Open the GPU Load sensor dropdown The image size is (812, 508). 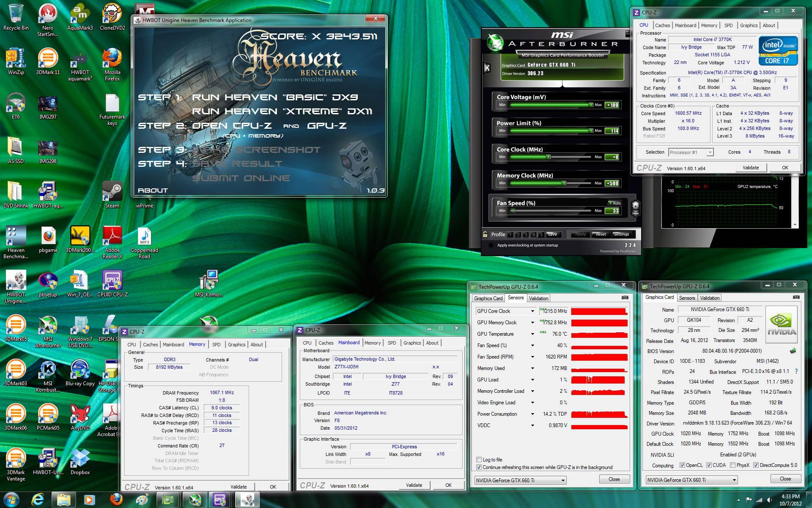[x=532, y=380]
